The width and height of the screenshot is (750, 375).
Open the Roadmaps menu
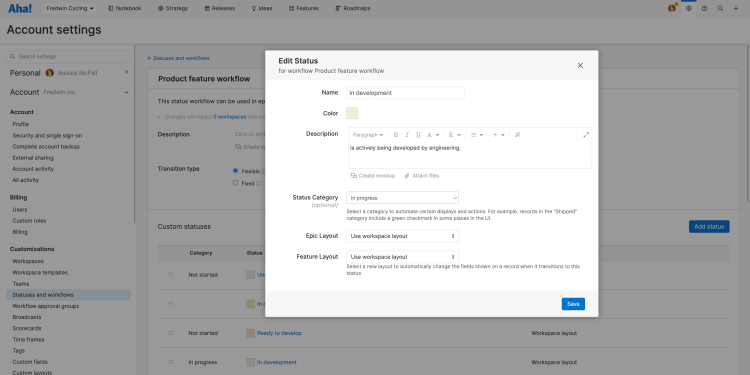(353, 8)
